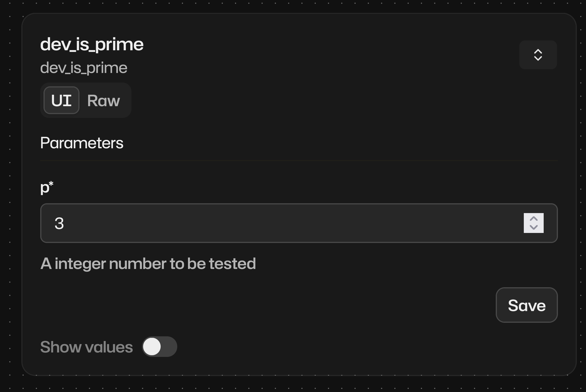
Task: Enable the Show values toggle
Action: pos(160,346)
